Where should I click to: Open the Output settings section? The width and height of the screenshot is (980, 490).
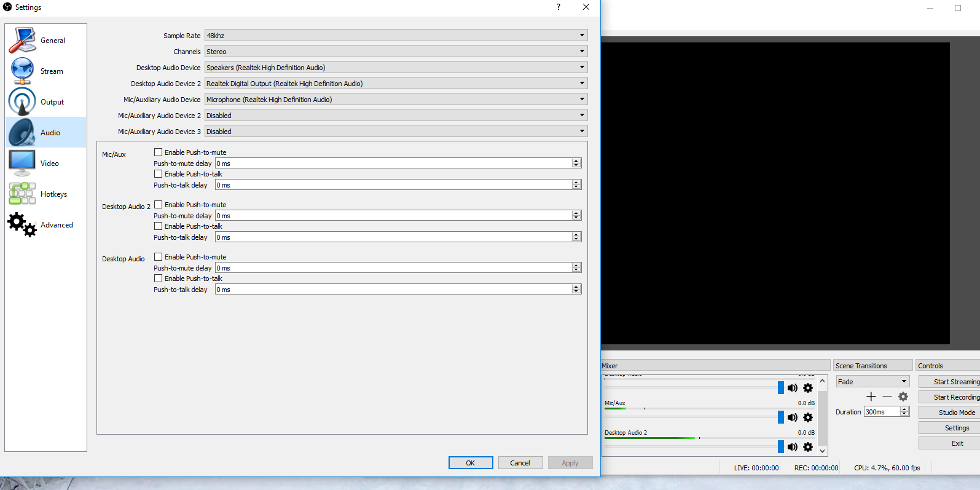point(46,102)
